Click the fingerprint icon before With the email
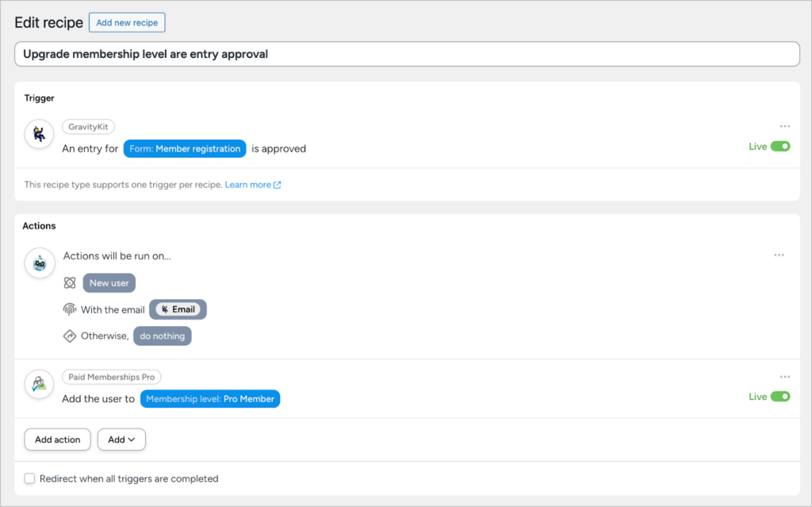Viewport: 812px width, 507px height. [x=70, y=309]
